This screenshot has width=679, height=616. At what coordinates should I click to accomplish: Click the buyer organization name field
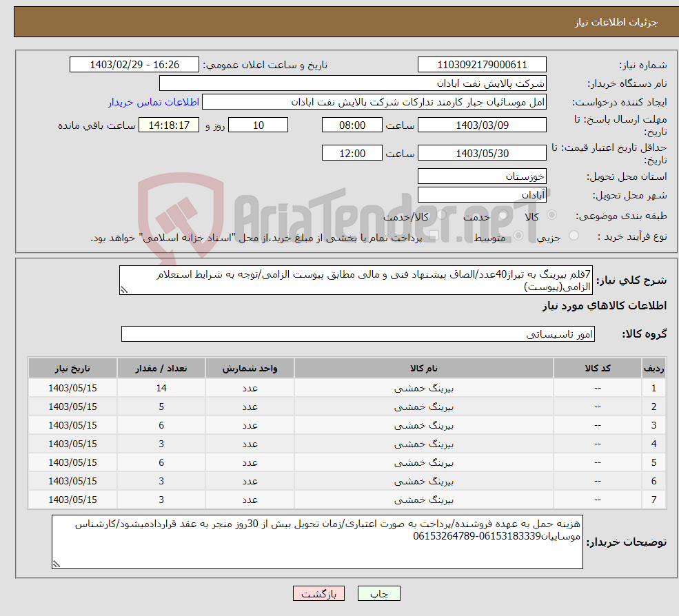tap(353, 83)
